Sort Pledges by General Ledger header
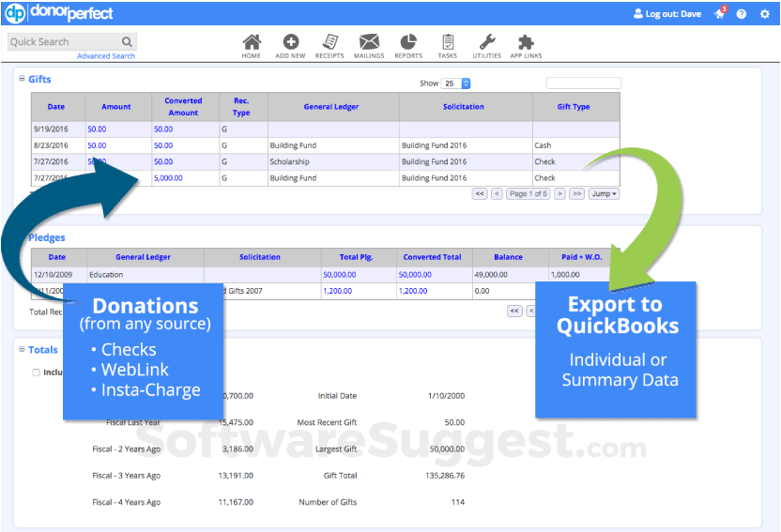Viewport: 781px width, 532px height. (x=143, y=257)
